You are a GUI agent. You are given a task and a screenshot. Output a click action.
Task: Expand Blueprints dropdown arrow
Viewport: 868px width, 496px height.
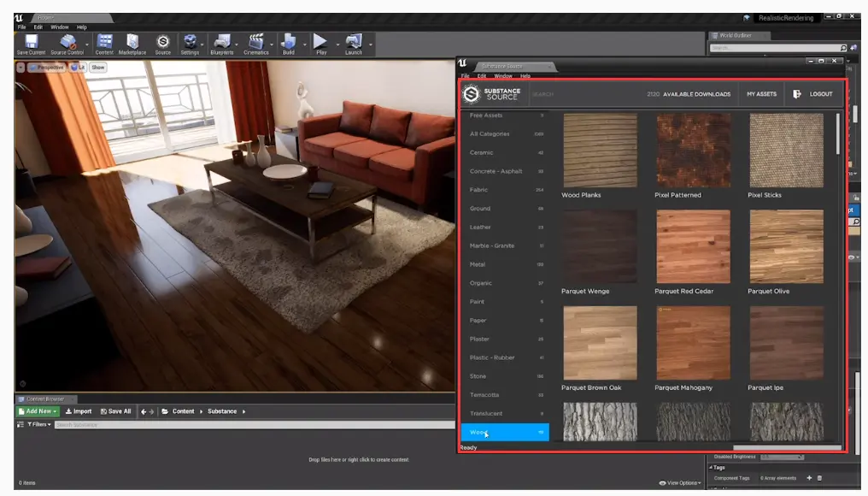pos(237,44)
